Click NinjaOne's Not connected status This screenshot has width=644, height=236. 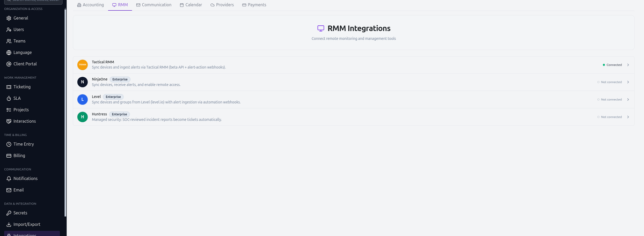tap(610, 82)
